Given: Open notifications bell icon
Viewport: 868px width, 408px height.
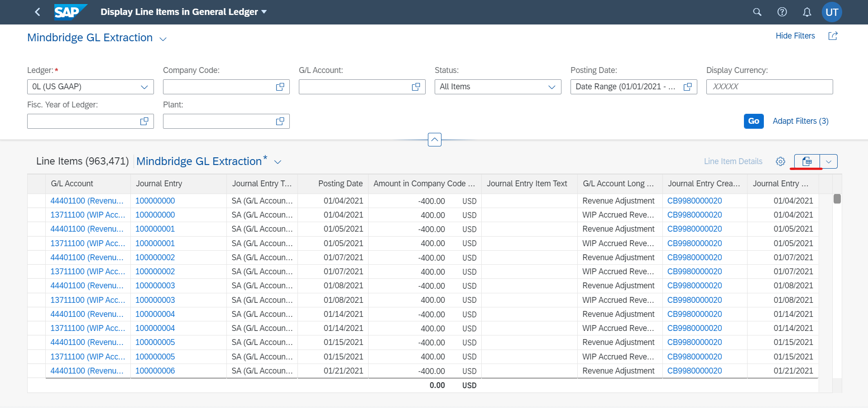Looking at the screenshot, I should (807, 12).
